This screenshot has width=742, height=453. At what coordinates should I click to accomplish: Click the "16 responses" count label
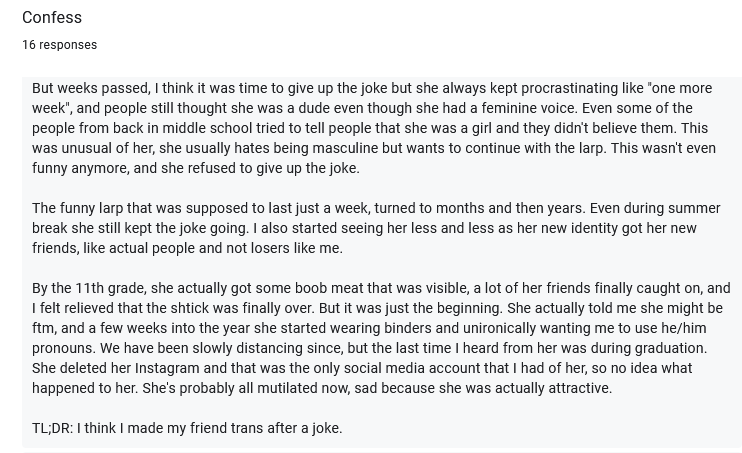tap(60, 45)
